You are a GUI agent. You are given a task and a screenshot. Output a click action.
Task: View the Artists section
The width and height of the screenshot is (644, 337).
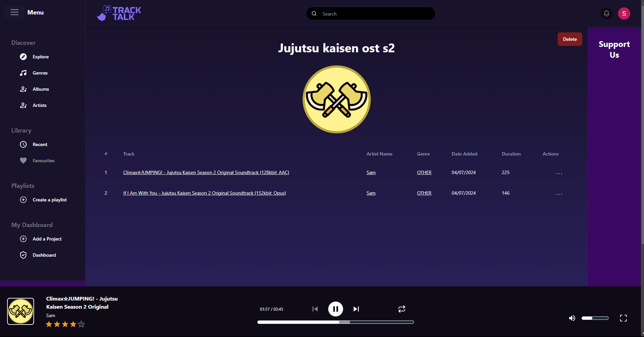click(40, 105)
